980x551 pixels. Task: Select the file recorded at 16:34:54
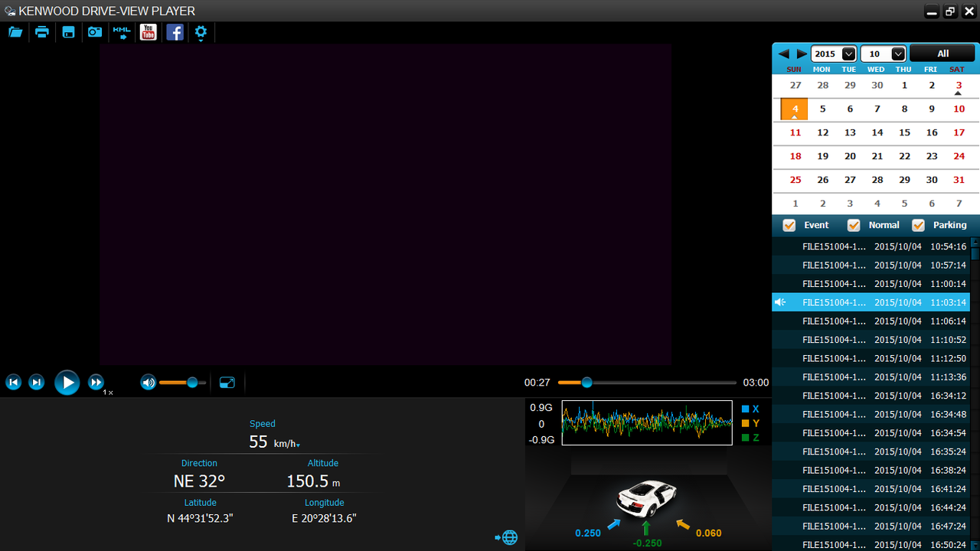click(x=871, y=433)
